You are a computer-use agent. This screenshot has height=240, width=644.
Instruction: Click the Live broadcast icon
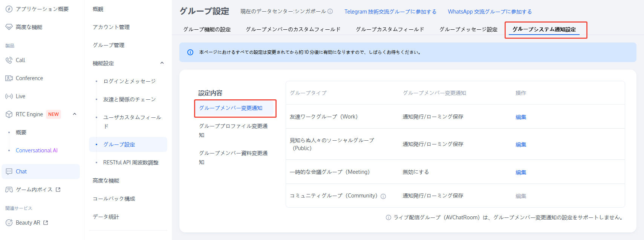click(9, 96)
